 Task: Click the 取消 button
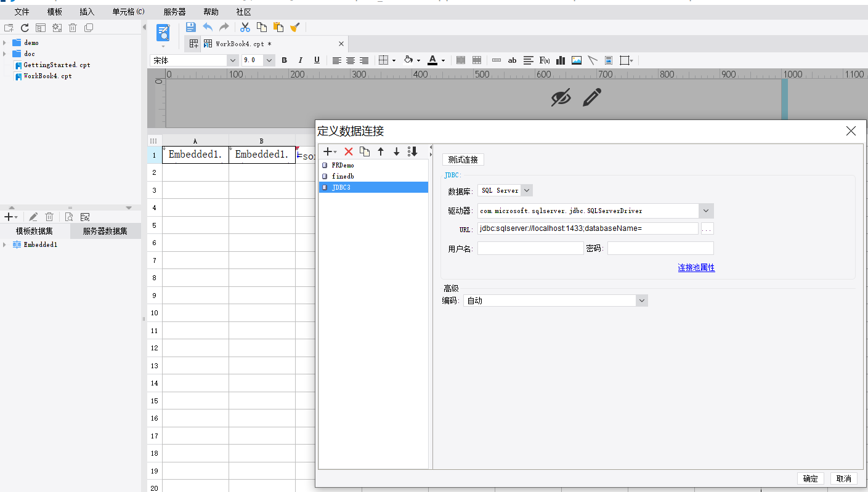coord(843,478)
